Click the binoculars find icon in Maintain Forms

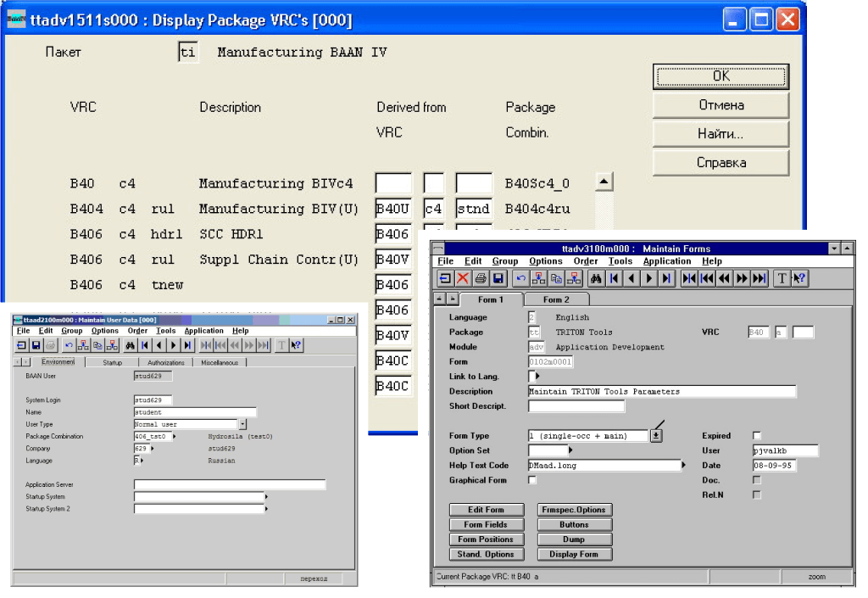596,278
